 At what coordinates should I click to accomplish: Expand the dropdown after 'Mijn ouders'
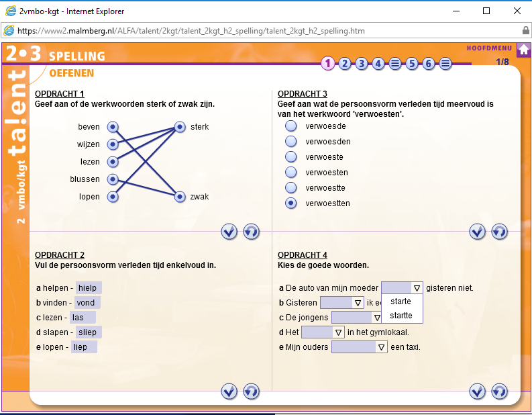(x=381, y=347)
